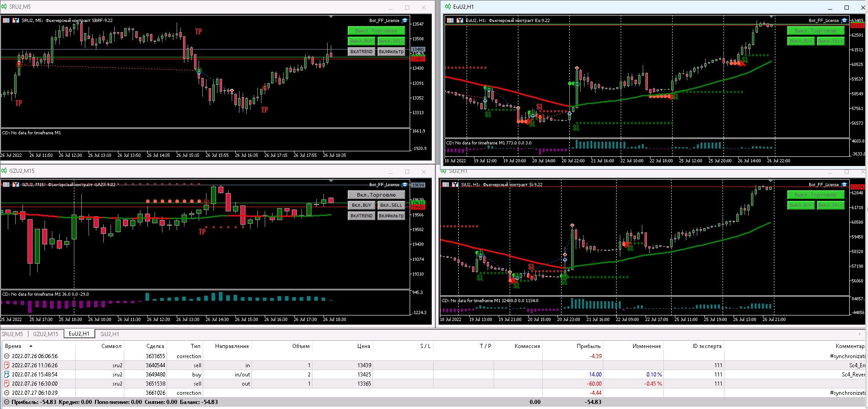Toggle Вкл.BUY on the GZU2,M15 chart
The width and height of the screenshot is (868, 409).
(x=362, y=205)
